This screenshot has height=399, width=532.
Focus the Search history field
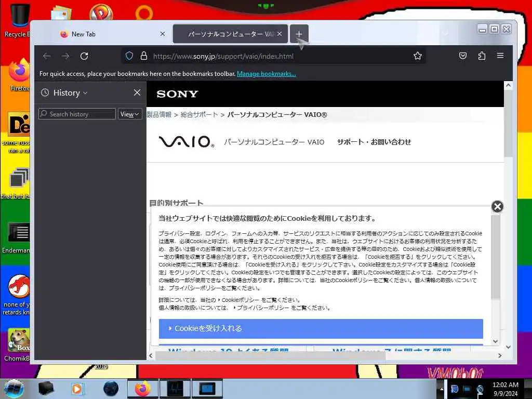(x=77, y=114)
